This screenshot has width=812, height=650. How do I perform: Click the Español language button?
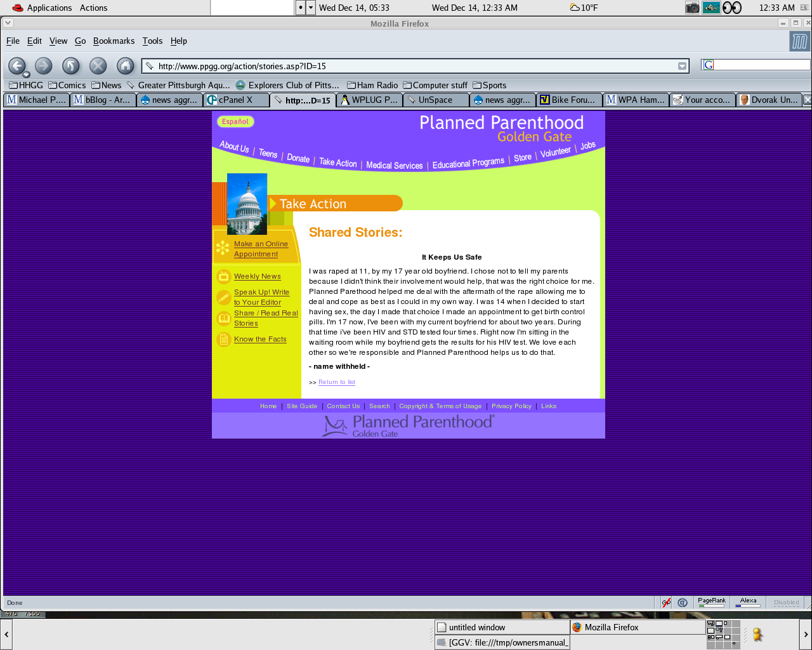[235, 121]
